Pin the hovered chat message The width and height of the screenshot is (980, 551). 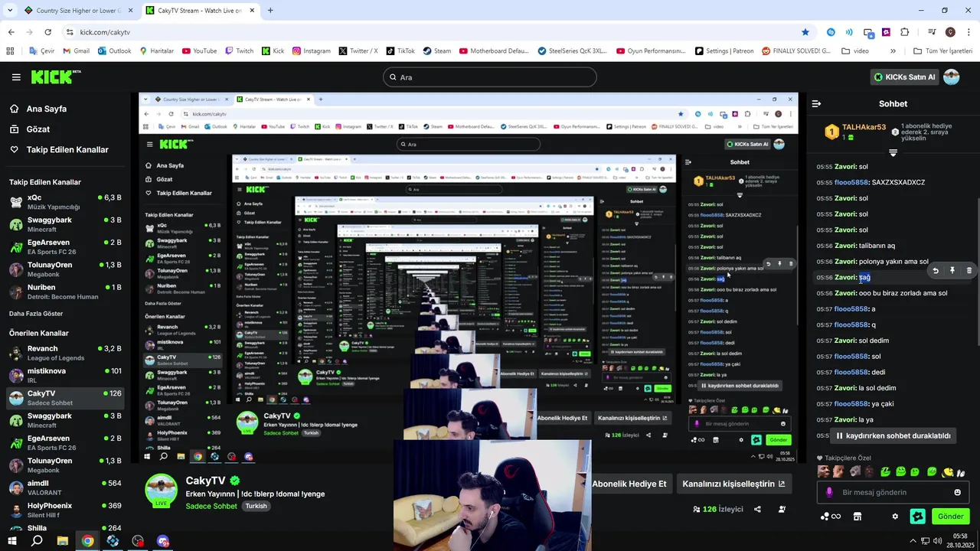tap(952, 270)
